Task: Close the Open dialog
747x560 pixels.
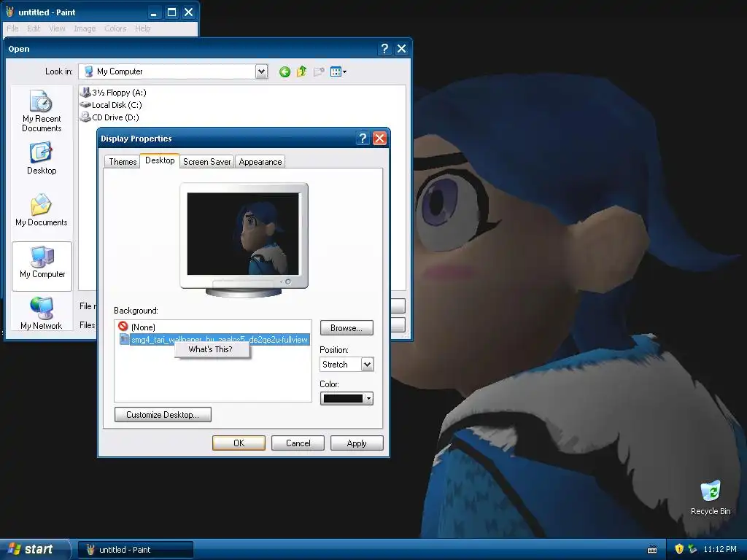Action: pos(402,49)
